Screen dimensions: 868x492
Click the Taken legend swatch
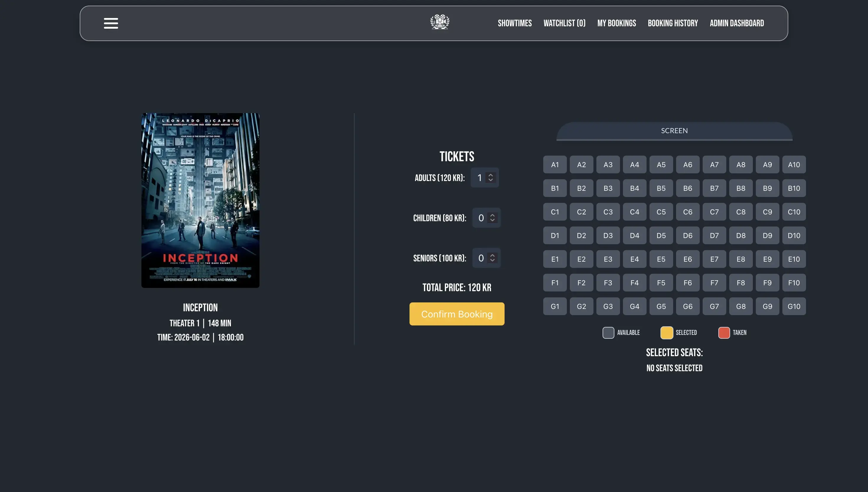(x=724, y=333)
